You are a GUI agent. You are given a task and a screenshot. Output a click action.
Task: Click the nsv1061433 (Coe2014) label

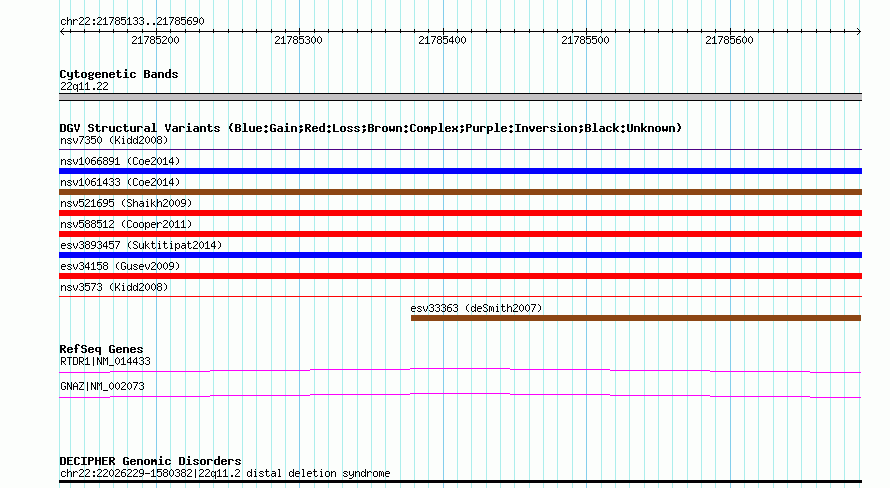(120, 182)
